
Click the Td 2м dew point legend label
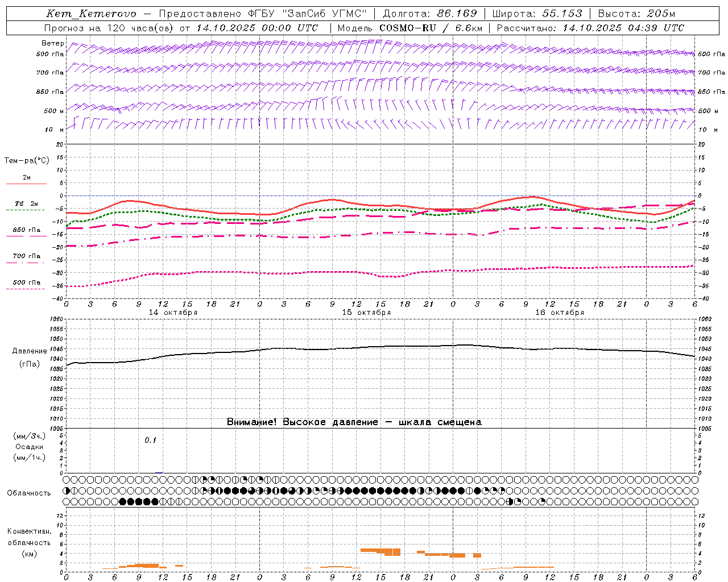(x=26, y=203)
